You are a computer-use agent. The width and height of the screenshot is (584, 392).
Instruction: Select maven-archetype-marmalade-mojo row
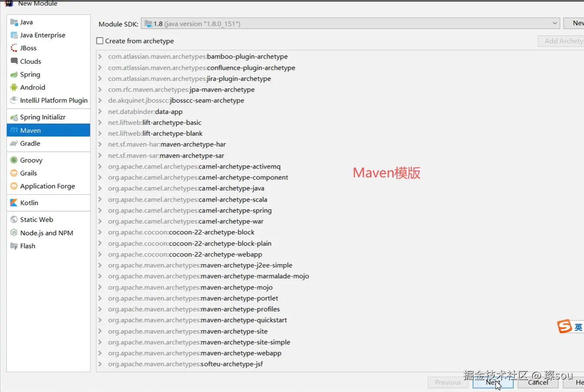[340, 276]
